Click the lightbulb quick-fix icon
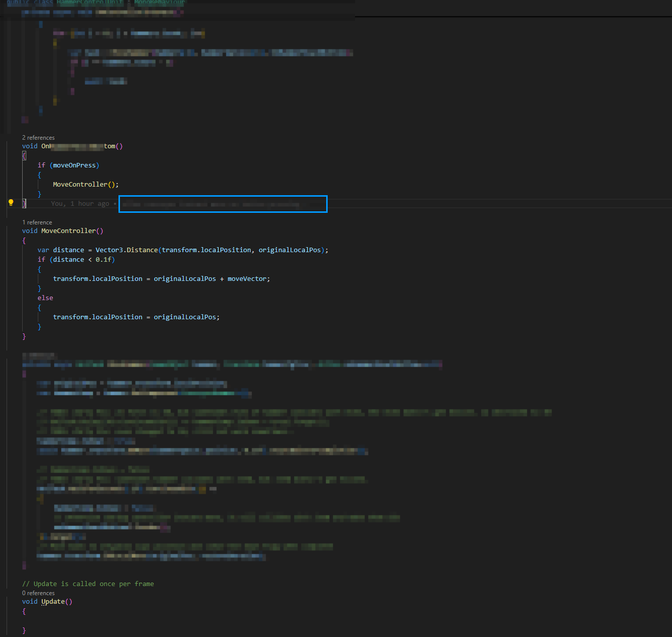 (x=11, y=203)
